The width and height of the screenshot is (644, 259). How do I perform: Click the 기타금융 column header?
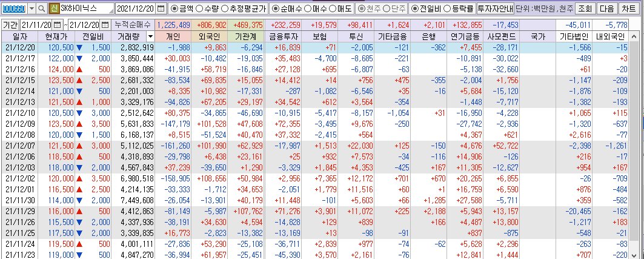click(x=392, y=36)
